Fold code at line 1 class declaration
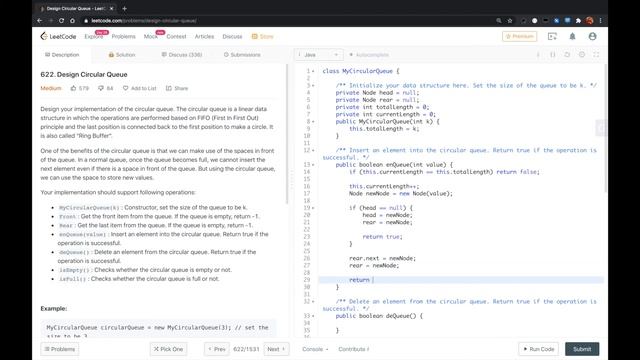Screen dimensions: 640x360 pos(313,71)
